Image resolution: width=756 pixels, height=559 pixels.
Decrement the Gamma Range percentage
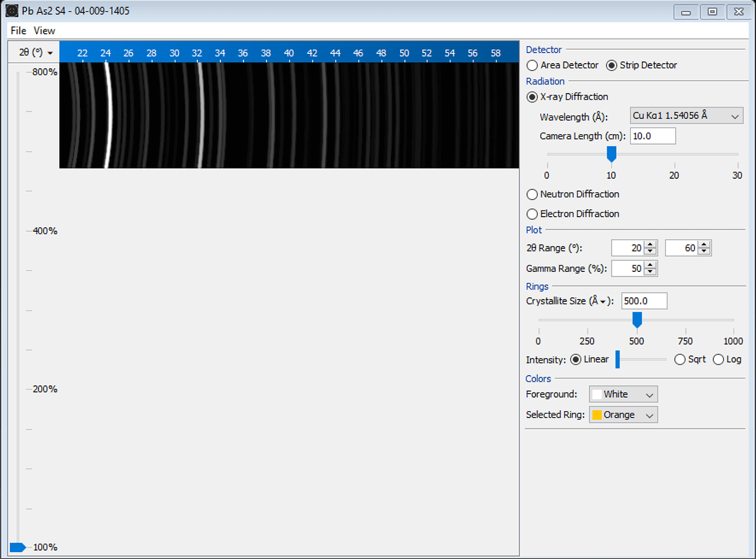pyautogui.click(x=651, y=271)
